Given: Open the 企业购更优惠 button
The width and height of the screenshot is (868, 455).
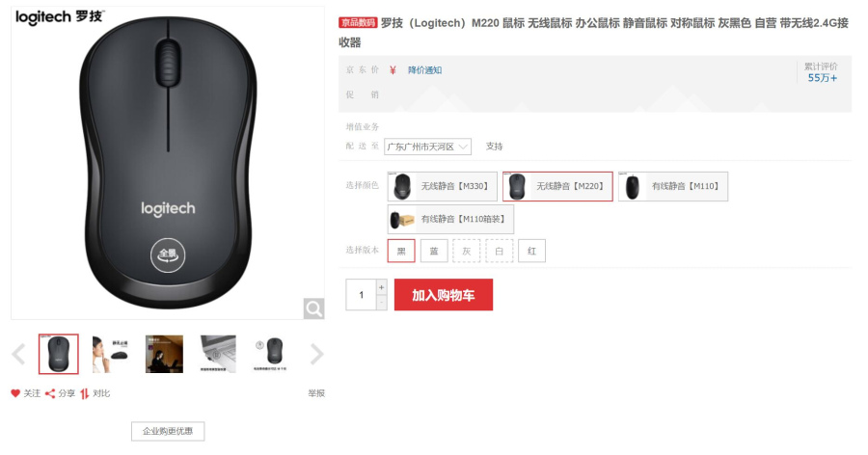Looking at the screenshot, I should click(168, 431).
